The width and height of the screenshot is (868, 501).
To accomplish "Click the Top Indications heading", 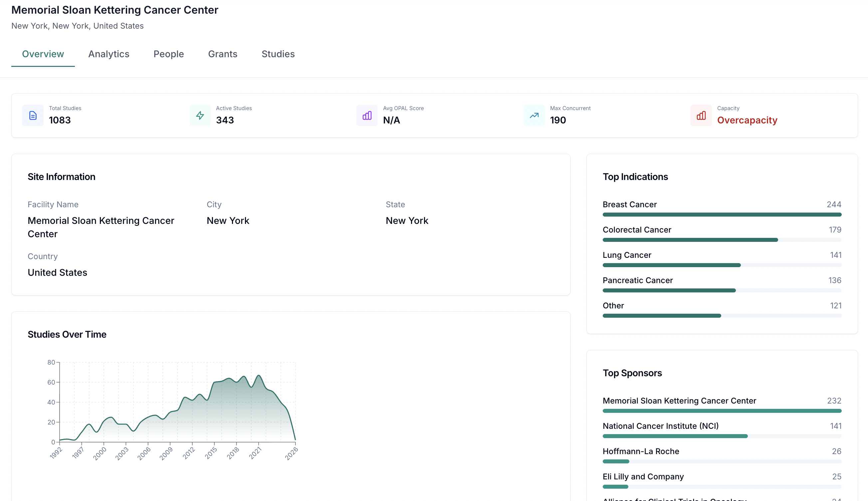I will (x=635, y=177).
